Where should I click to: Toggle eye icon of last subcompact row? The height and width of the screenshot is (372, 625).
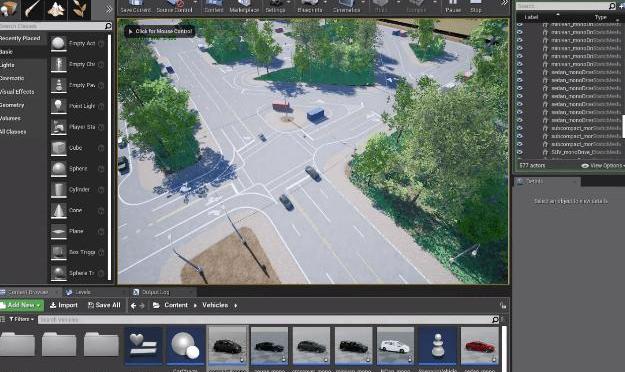(519, 144)
